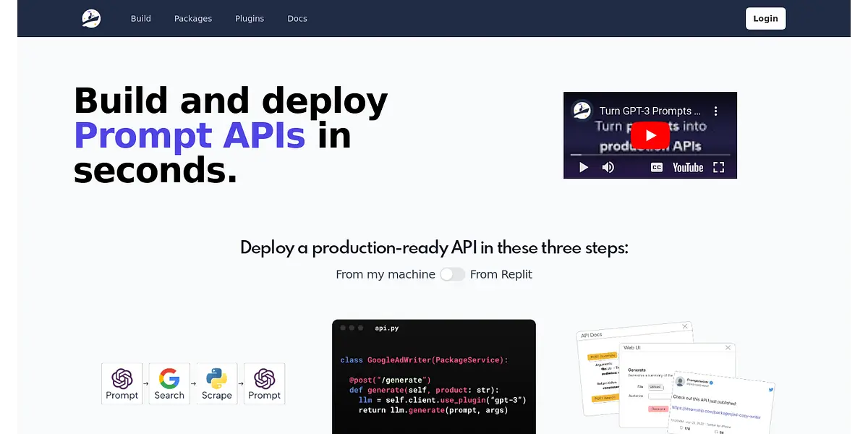Click the Python Scrape step icon
Image resolution: width=868 pixels, height=434 pixels.
[217, 383]
